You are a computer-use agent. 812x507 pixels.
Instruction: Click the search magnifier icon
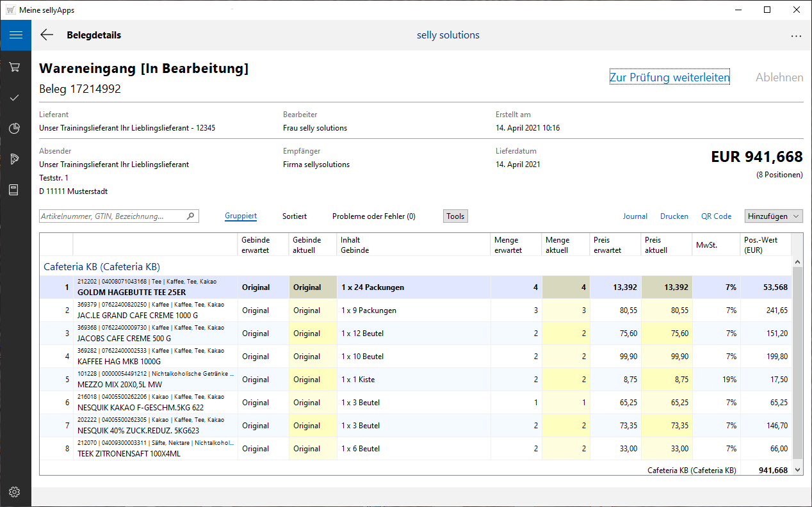coord(190,216)
